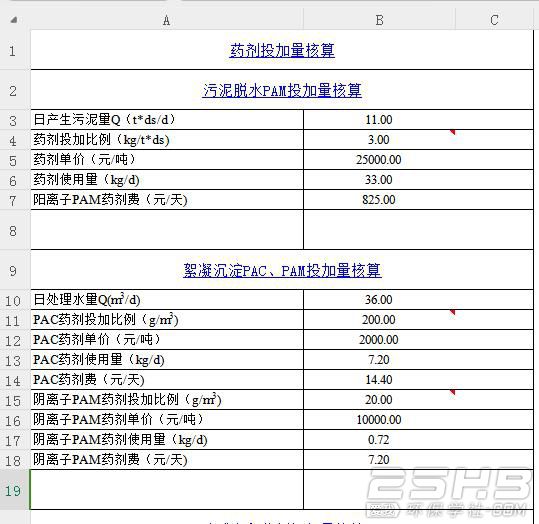Select the empty cell A19
539x524 pixels.
[x=167, y=490]
